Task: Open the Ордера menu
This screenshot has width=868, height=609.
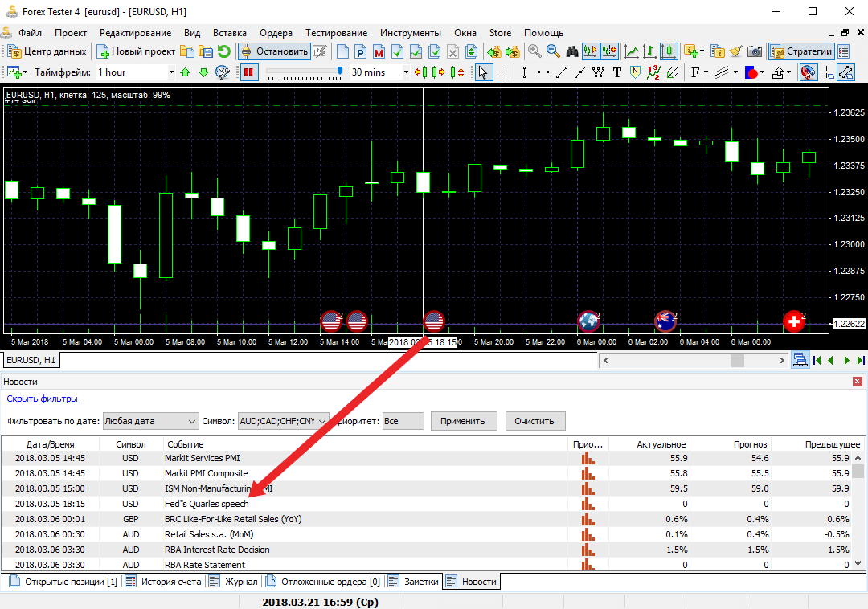Action: pos(276,33)
